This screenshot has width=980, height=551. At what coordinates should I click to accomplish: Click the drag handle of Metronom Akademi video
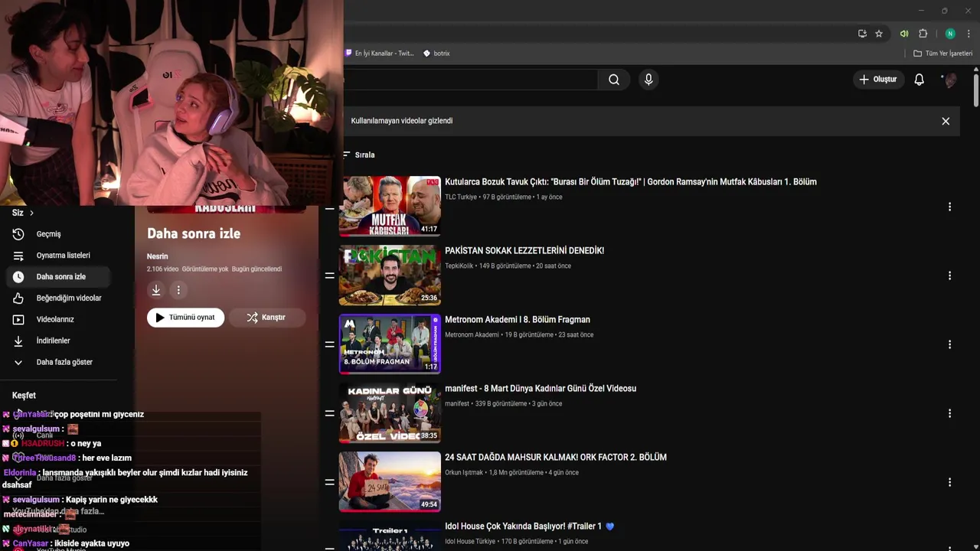(330, 344)
